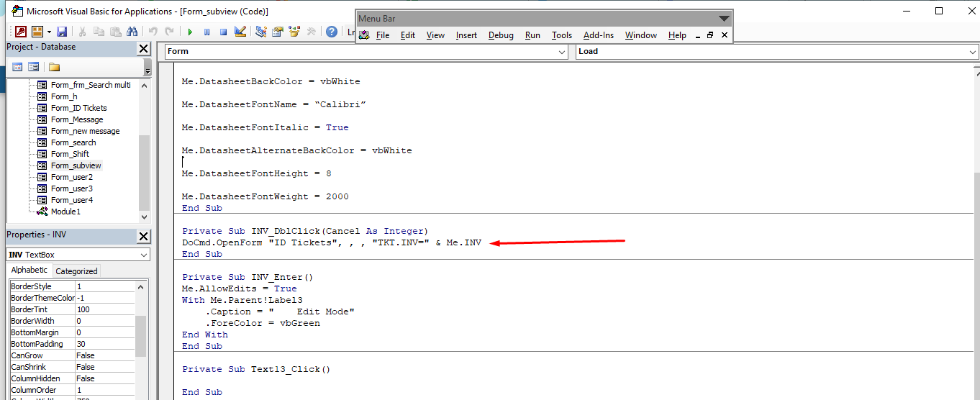
Task: Click the View Object icon in the Project panel
Action: 33,67
